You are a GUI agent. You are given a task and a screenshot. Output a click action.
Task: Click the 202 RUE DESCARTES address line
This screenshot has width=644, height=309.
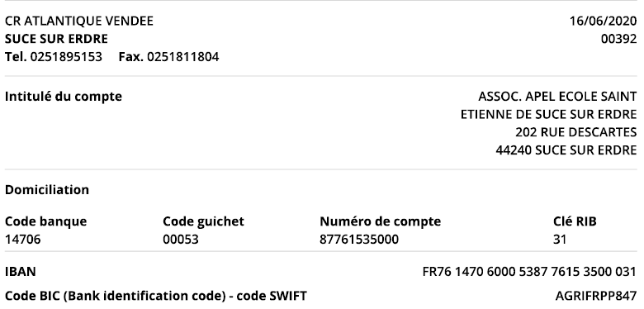coord(575,132)
